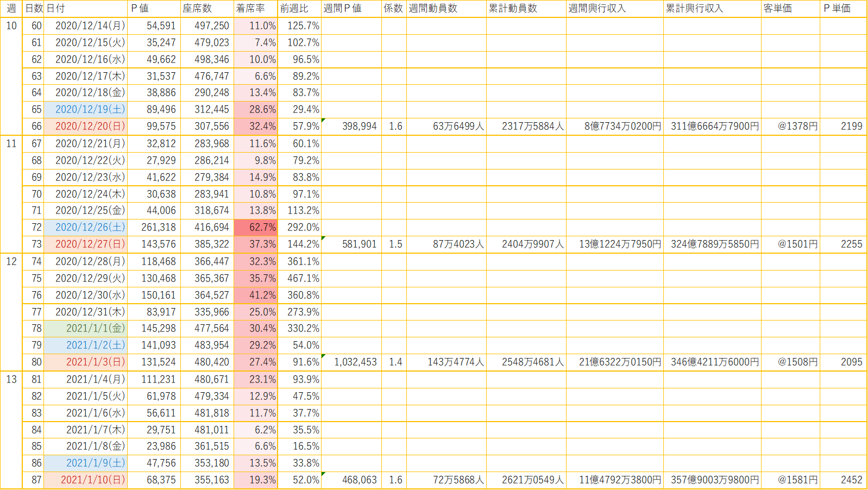Click the 累計動員数 column header
Image resolution: width=868 pixels, height=490 pixels.
tap(526, 9)
